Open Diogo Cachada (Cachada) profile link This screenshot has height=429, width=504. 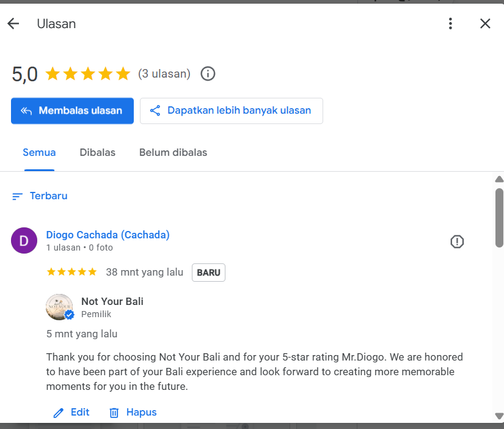[x=108, y=235]
